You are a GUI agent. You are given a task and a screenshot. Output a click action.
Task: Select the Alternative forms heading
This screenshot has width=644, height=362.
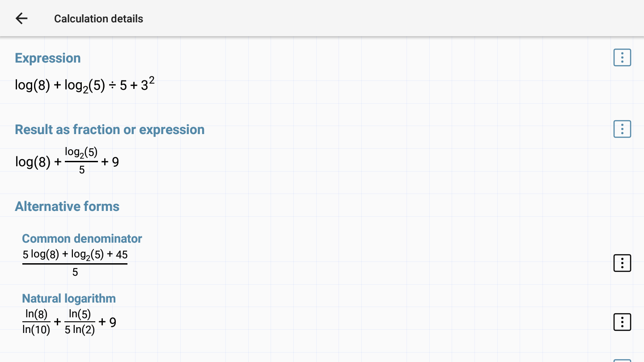coord(67,206)
